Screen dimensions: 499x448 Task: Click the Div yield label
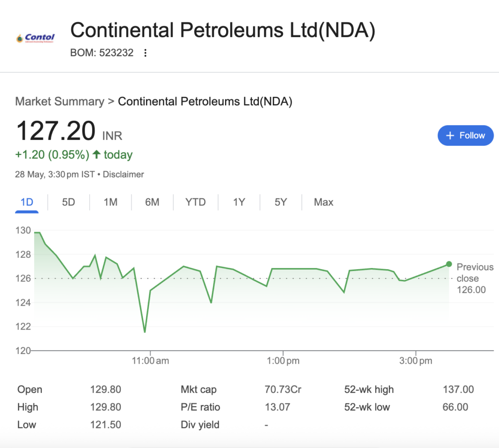tap(200, 425)
